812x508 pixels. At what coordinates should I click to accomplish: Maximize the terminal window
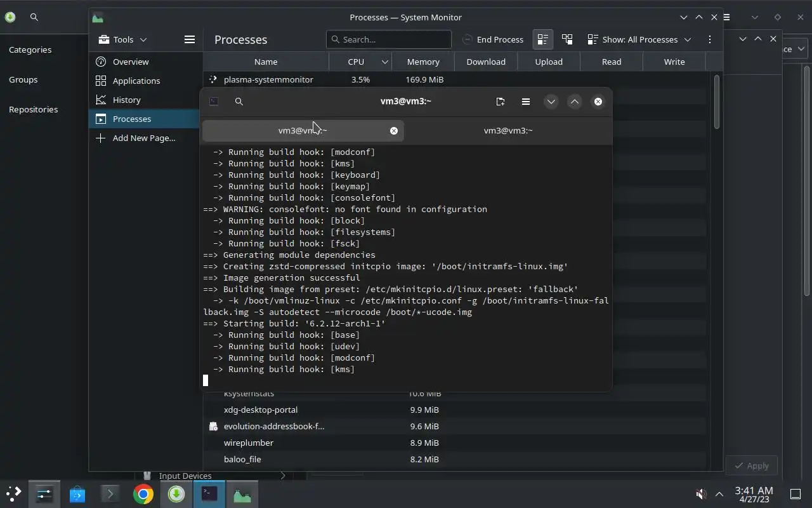574,102
